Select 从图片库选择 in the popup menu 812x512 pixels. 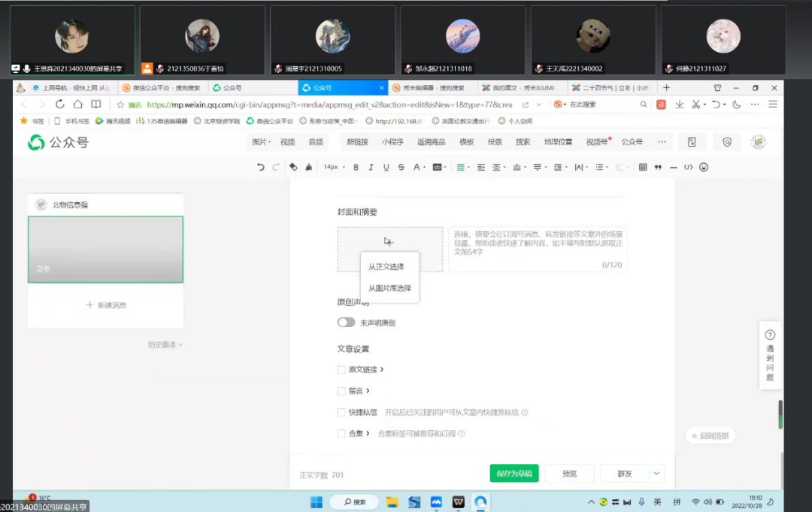coord(389,288)
